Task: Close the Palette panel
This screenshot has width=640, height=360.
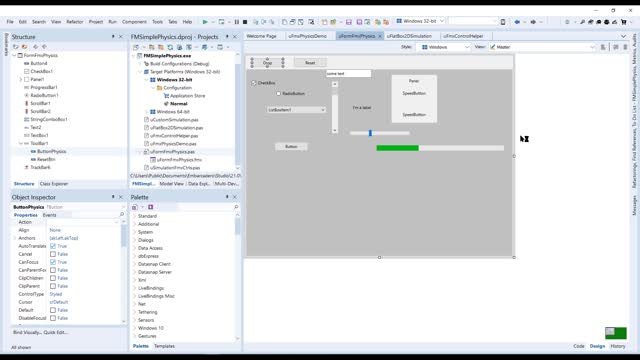Action: pyautogui.click(x=235, y=197)
